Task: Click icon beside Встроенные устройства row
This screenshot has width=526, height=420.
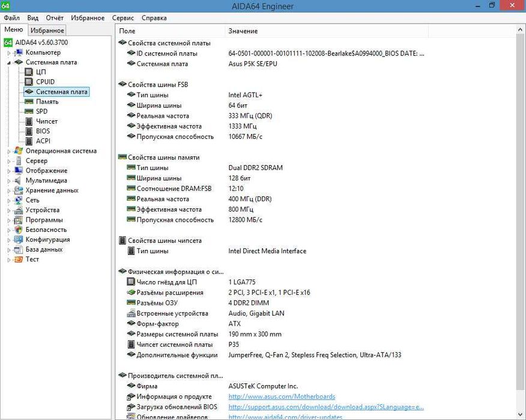Action: (x=131, y=313)
